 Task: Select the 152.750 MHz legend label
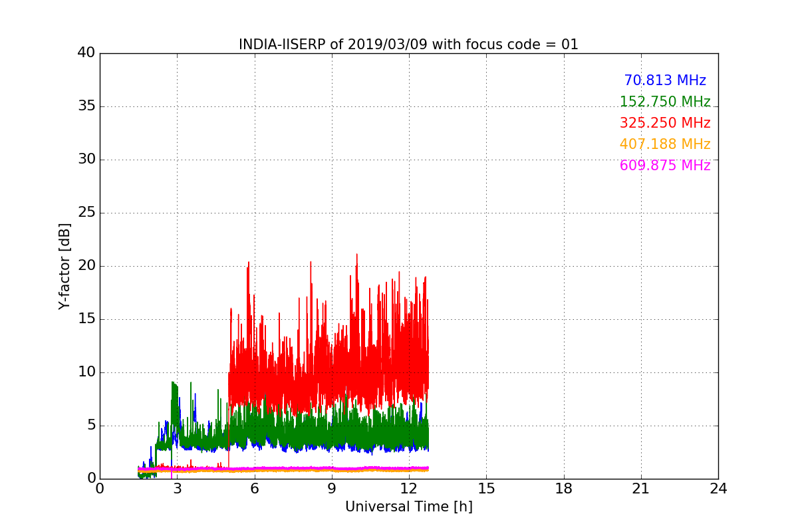[x=665, y=102]
